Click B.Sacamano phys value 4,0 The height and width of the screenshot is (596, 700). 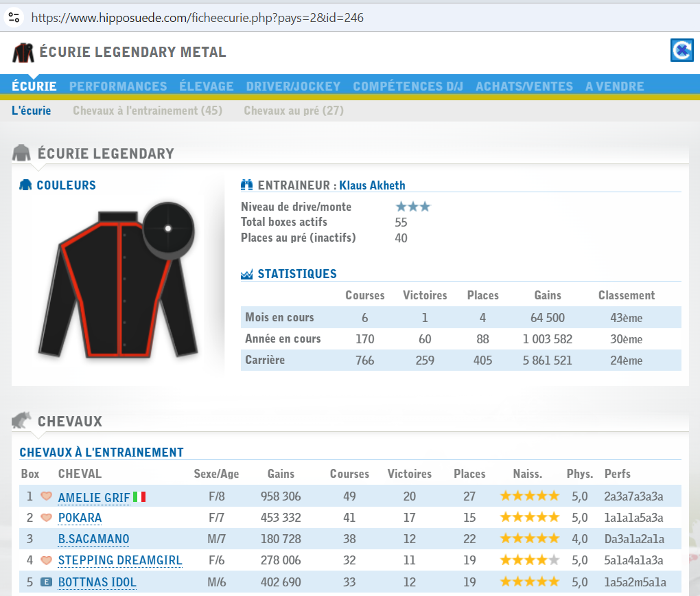579,539
